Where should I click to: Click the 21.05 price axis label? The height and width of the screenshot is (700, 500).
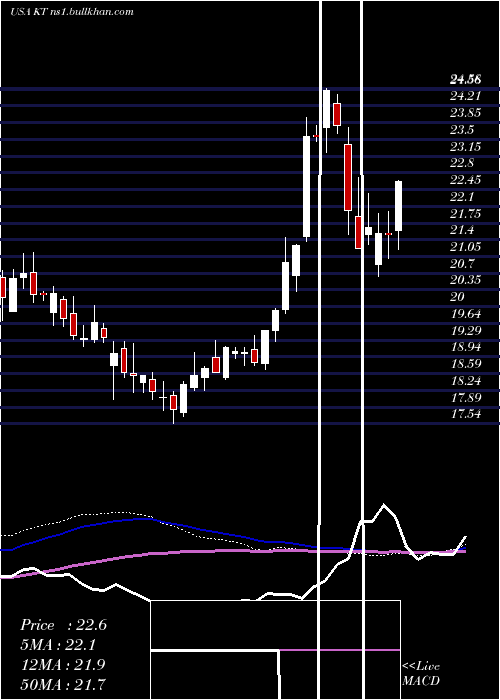(x=466, y=247)
